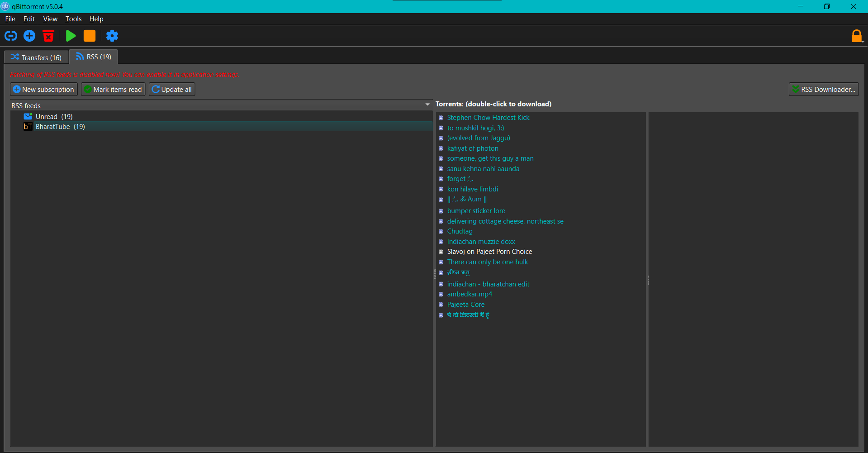
Task: Open the View menu
Action: click(x=50, y=19)
